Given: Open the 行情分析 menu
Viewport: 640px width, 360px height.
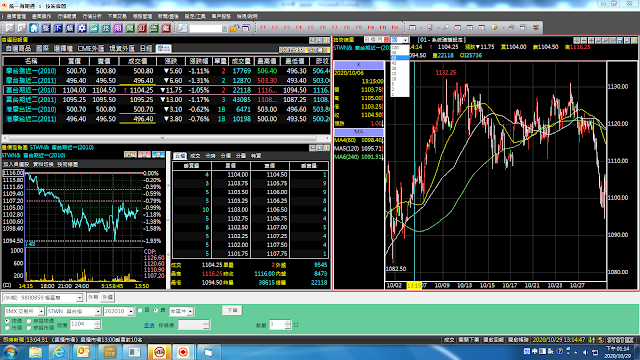Looking at the screenshot, I should (x=92, y=16).
